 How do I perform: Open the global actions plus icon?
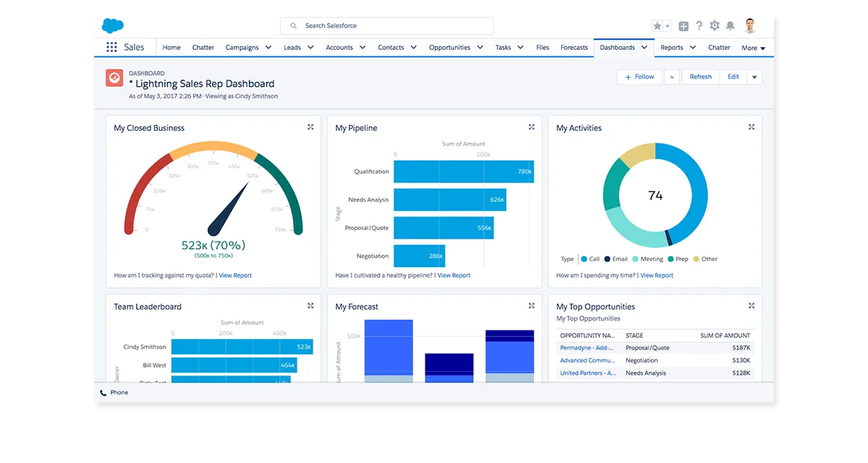[x=684, y=26]
